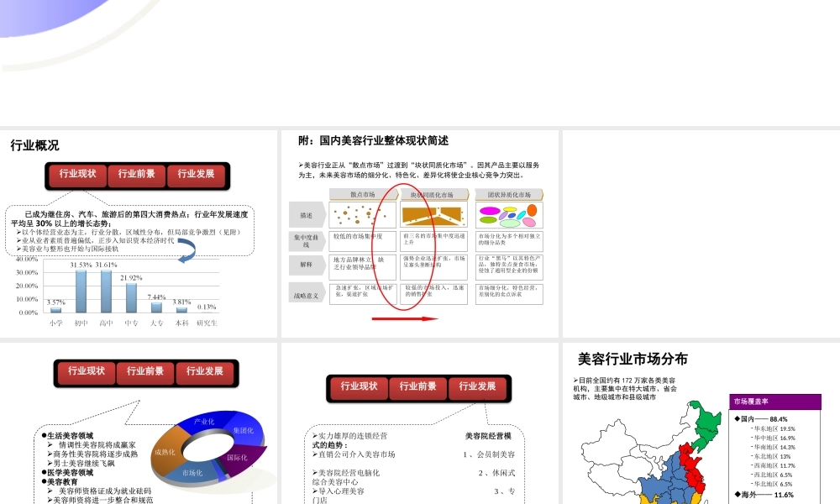This screenshot has height=504, width=840.
Task: Select the 行业概况 slide title
Action: pyautogui.click(x=34, y=145)
